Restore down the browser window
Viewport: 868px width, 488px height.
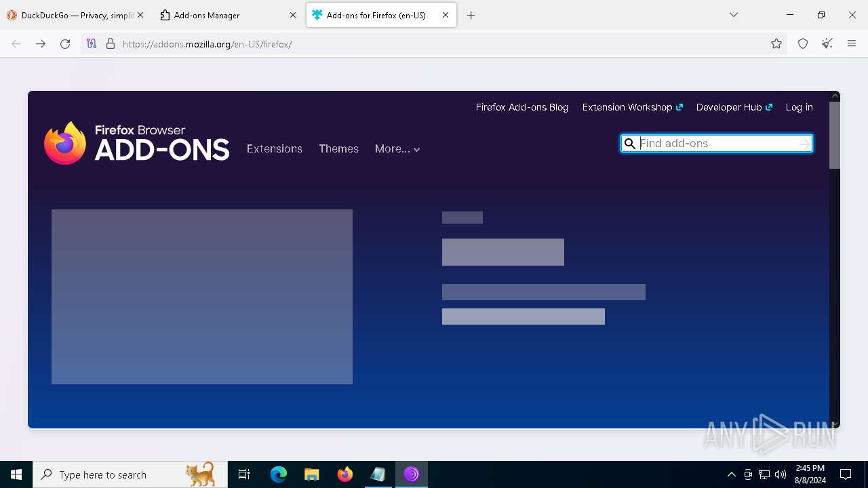821,15
